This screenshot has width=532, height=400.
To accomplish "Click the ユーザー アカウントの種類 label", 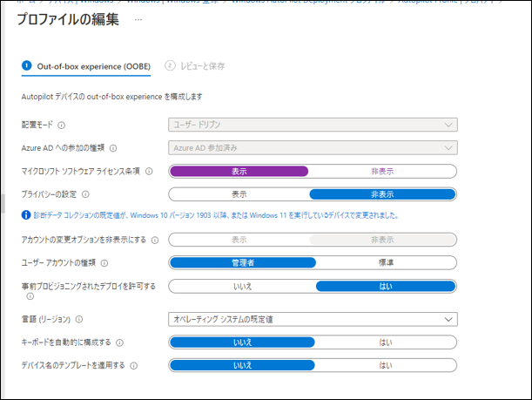I will click(58, 263).
